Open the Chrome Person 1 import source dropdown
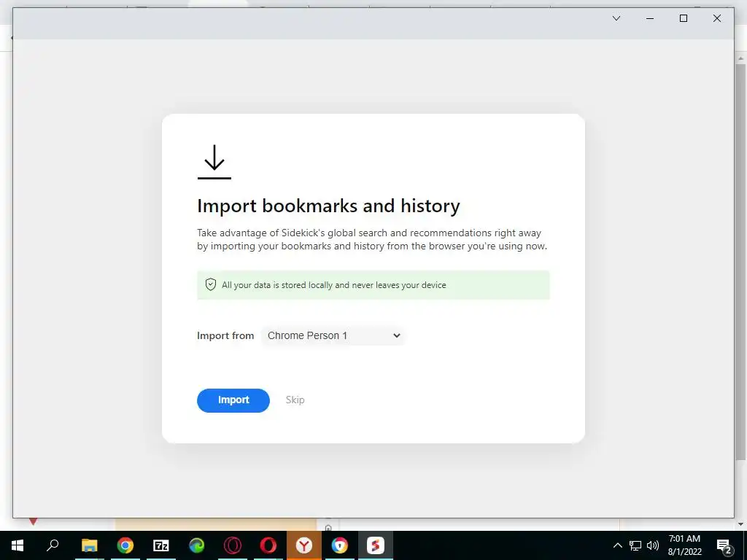Viewport: 747px width, 560px height. click(333, 335)
